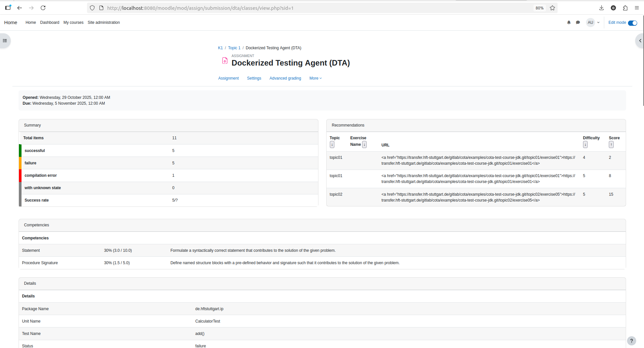Sort by Score column arrow
This screenshot has height=348, width=644.
(611, 144)
